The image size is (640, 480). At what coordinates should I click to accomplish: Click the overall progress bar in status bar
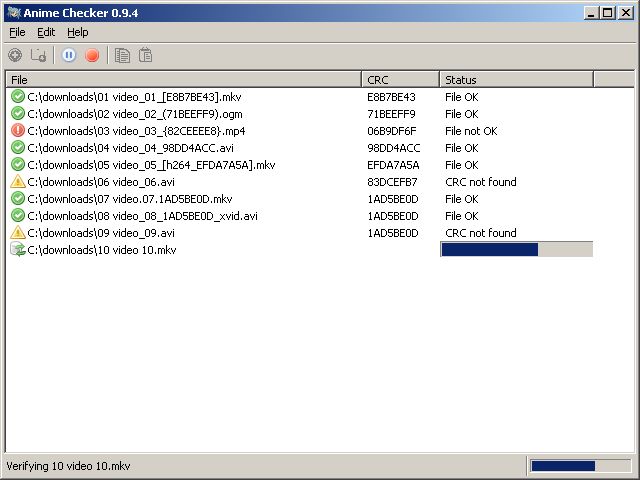tap(580, 466)
